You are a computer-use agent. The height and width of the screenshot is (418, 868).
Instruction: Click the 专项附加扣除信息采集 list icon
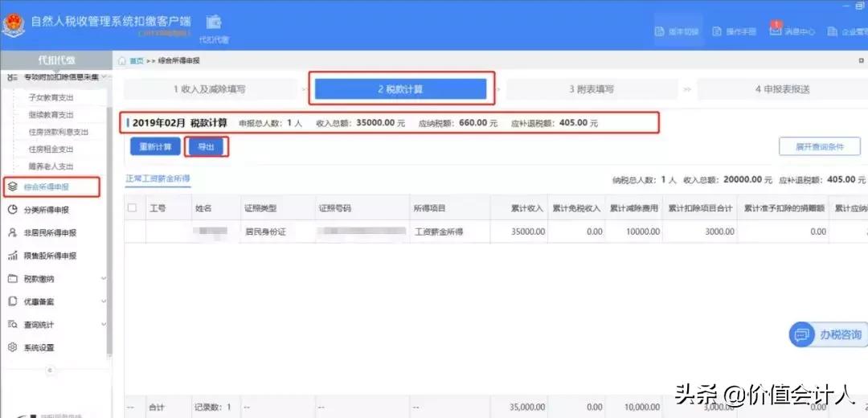pos(14,77)
